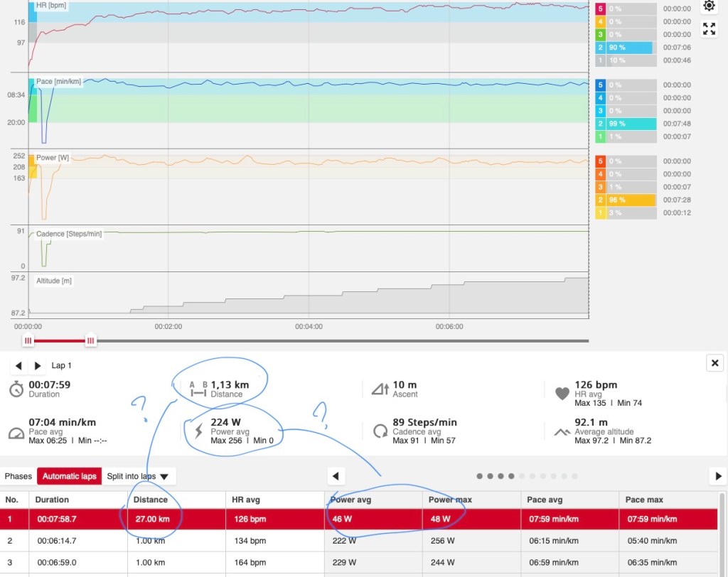
Task: Click the stopwatch Duration icon
Action: (x=16, y=389)
